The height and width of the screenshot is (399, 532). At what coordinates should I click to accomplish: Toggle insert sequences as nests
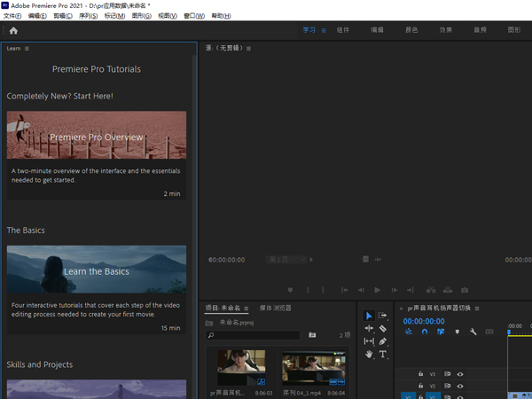tap(409, 332)
